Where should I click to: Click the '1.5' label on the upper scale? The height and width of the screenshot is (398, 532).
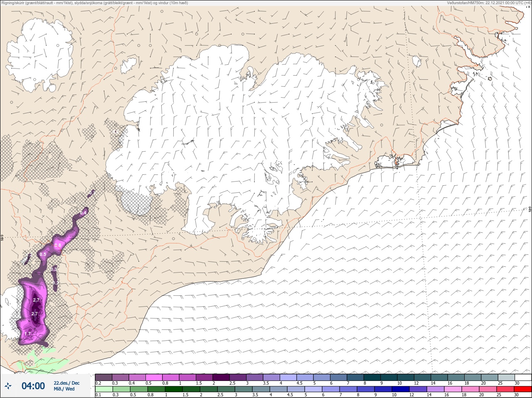[199, 383]
